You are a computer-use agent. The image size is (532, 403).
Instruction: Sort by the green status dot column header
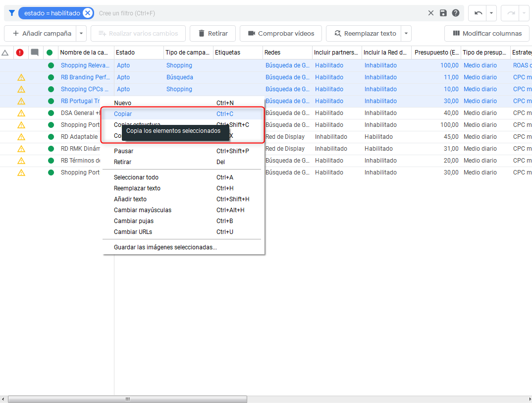tap(50, 53)
